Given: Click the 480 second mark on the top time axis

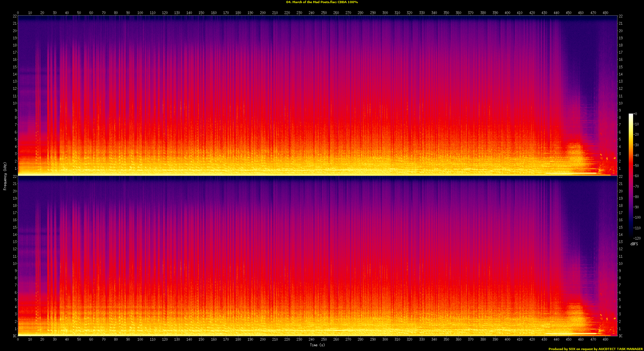Looking at the screenshot, I should [605, 13].
